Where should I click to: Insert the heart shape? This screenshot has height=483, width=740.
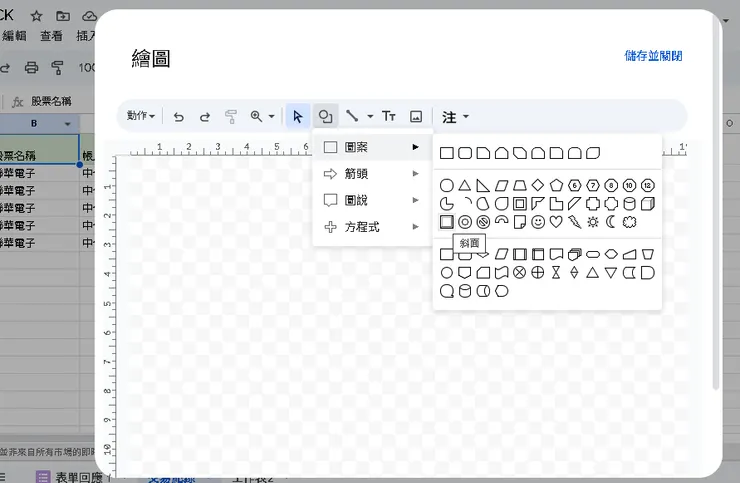pyautogui.click(x=556, y=222)
